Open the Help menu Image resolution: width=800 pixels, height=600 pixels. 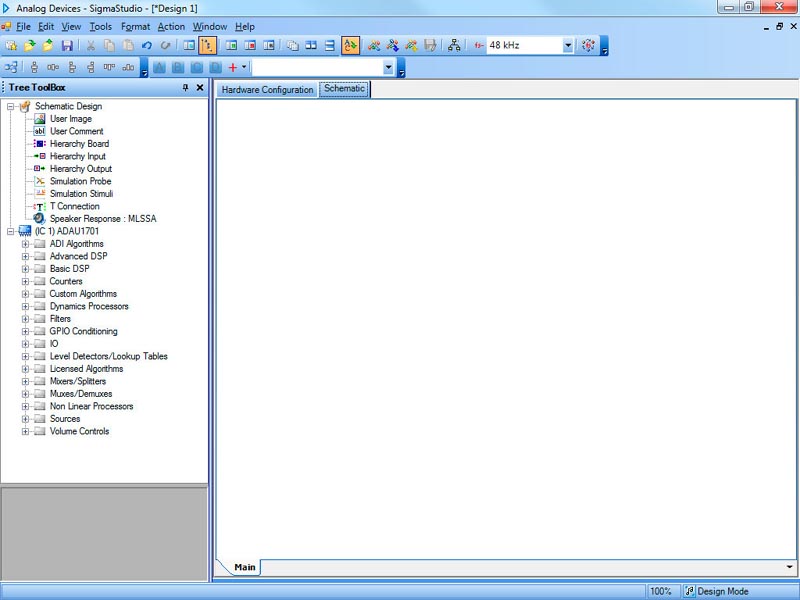pyautogui.click(x=245, y=27)
